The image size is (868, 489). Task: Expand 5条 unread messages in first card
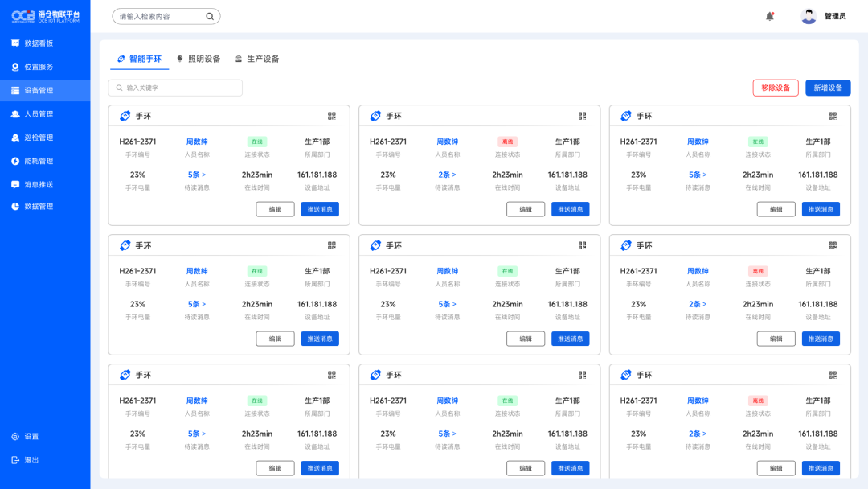pyautogui.click(x=197, y=175)
